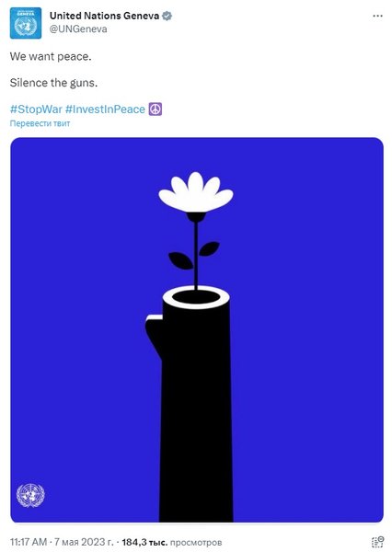Viewport: 392px width, 552px height.
Task: Open the 184,3 тыс. просмотров view count
Action: coord(172,542)
